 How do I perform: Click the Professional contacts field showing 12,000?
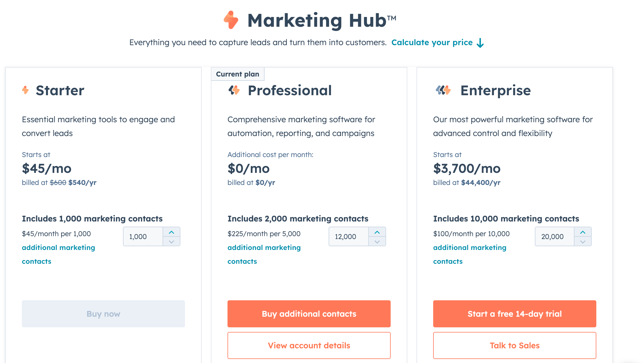pyautogui.click(x=349, y=236)
